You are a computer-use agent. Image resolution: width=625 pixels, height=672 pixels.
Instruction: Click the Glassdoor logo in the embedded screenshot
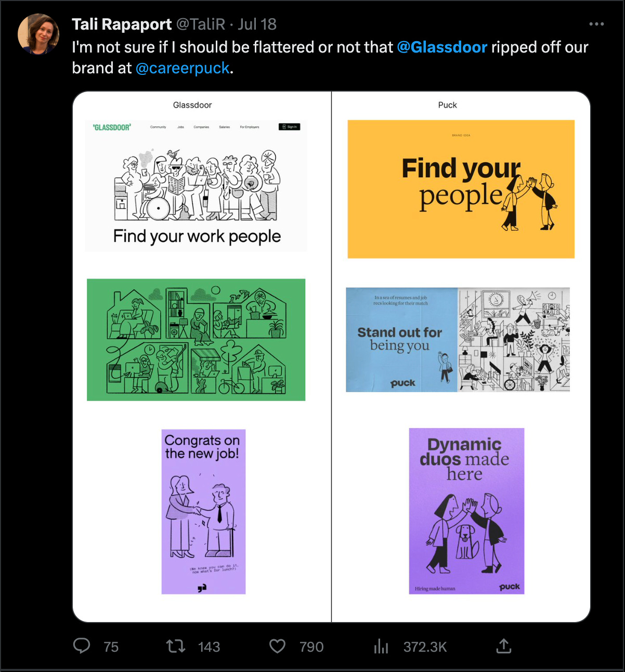(112, 127)
